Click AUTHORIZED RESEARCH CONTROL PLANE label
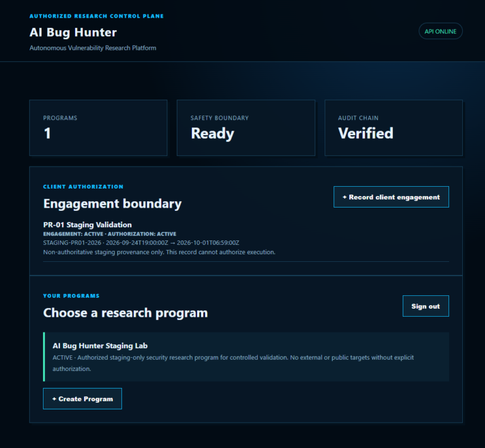This screenshot has width=485, height=448. click(x=97, y=16)
